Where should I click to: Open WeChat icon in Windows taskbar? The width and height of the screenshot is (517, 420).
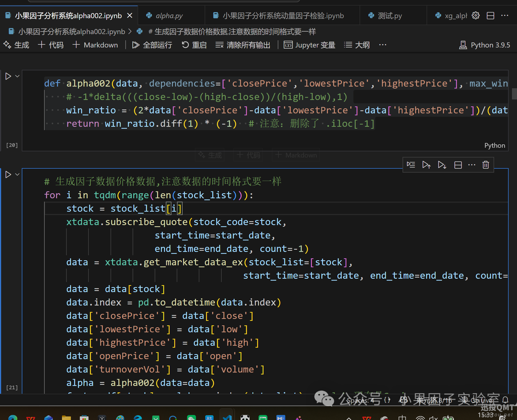click(x=192, y=417)
